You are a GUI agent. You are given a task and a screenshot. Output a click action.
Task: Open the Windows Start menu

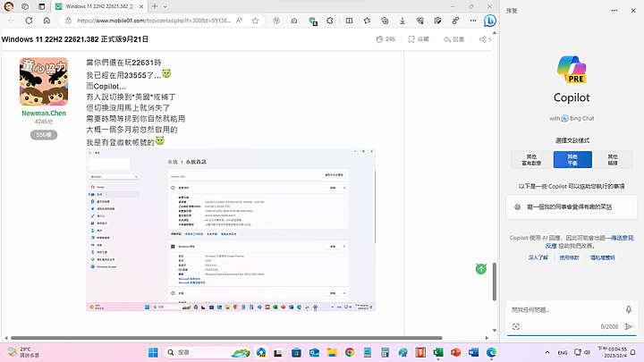coord(153,352)
